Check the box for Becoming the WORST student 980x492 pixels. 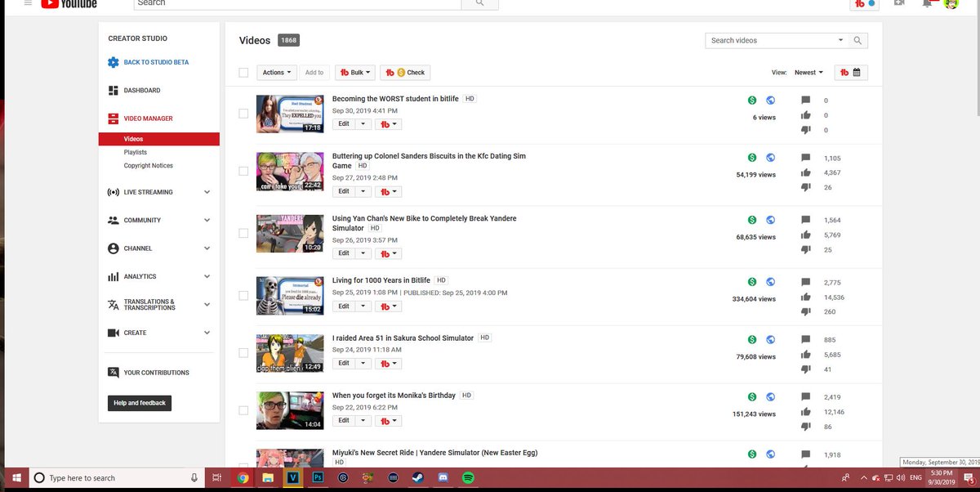pyautogui.click(x=243, y=114)
